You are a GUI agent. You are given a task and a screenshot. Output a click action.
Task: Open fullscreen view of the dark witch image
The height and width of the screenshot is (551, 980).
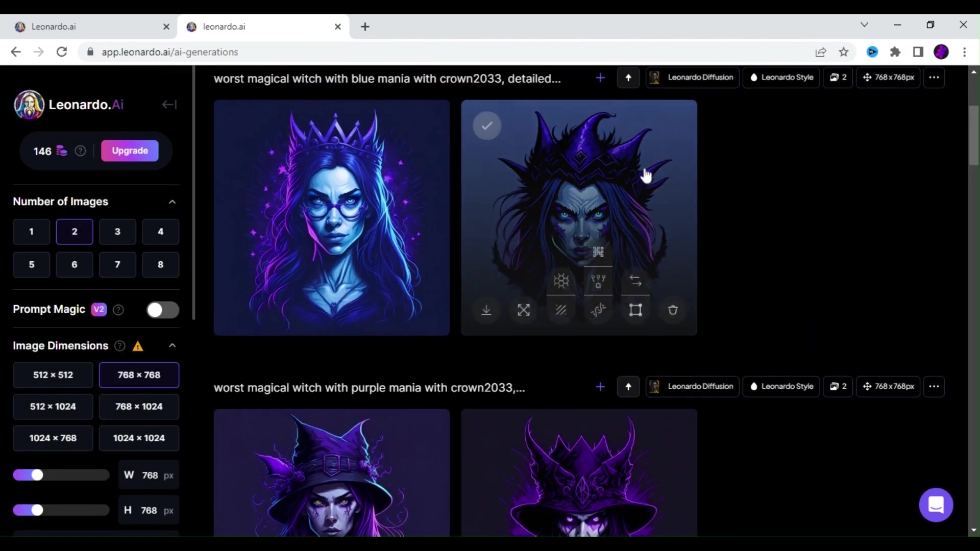524,310
